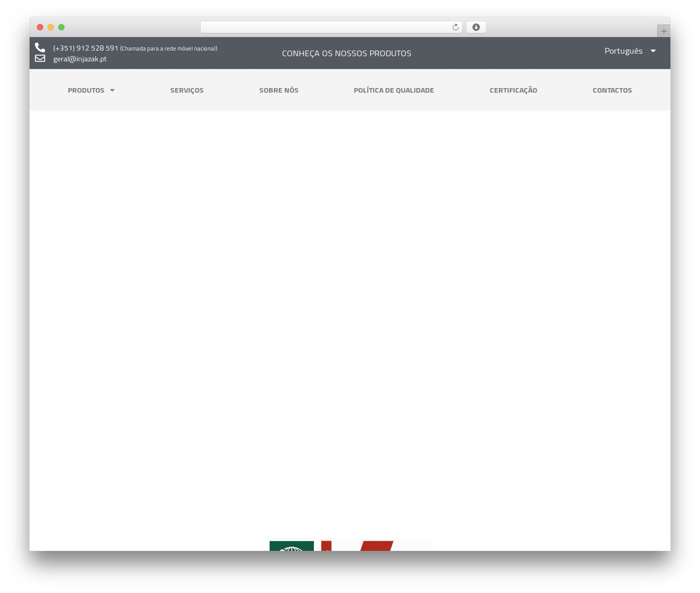Click the phone number (+351) 912 528 591

click(x=86, y=48)
